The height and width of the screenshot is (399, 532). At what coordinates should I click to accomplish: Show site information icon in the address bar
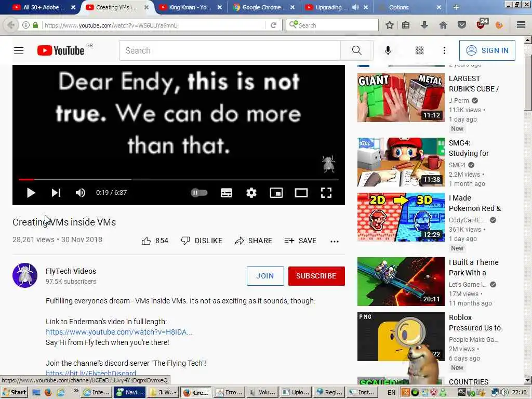click(26, 25)
